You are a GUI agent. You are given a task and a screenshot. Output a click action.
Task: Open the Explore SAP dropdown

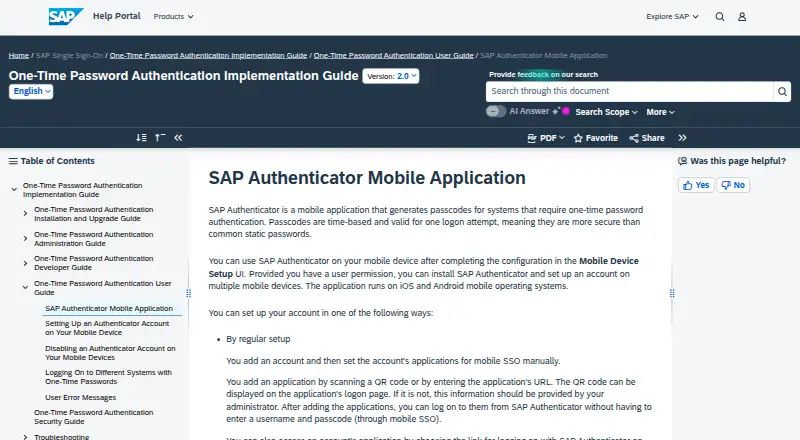pyautogui.click(x=672, y=17)
